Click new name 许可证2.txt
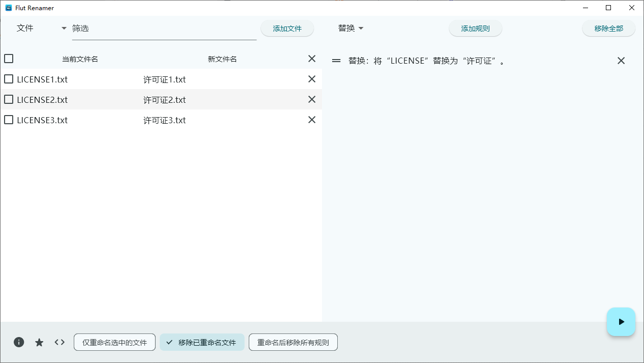 coord(164,100)
